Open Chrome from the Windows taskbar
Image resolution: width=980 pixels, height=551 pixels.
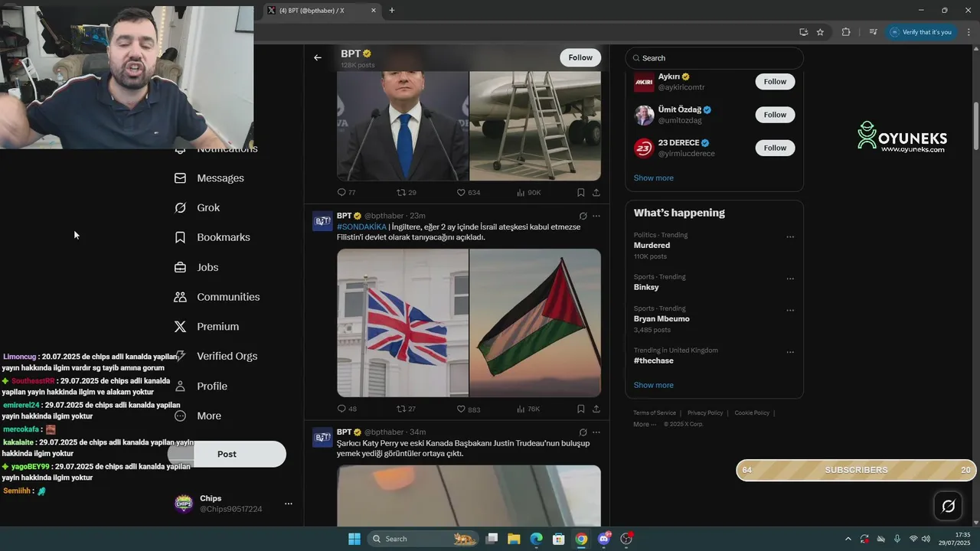[581, 539]
